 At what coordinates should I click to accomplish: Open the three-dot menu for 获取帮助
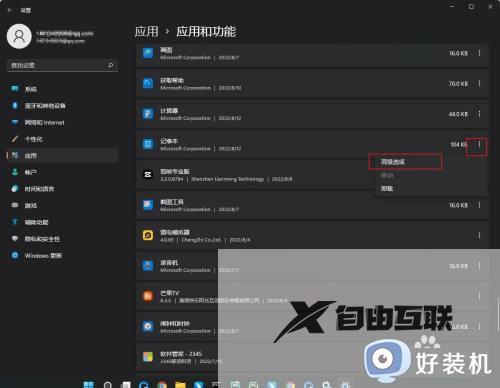[479, 83]
